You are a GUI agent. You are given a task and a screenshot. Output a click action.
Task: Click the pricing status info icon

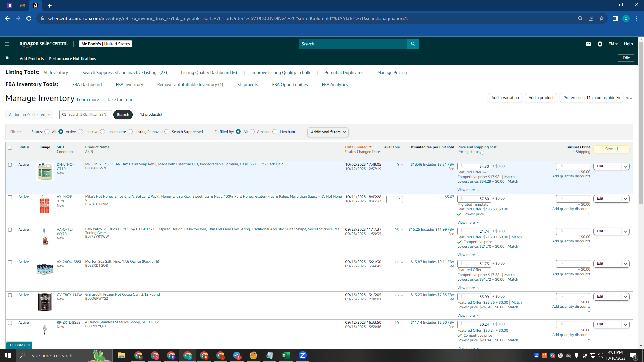(482, 153)
